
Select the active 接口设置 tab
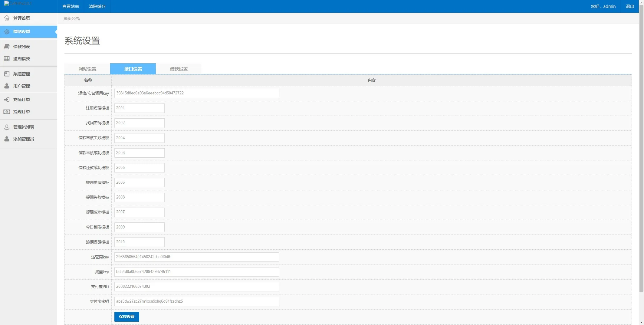click(x=133, y=69)
